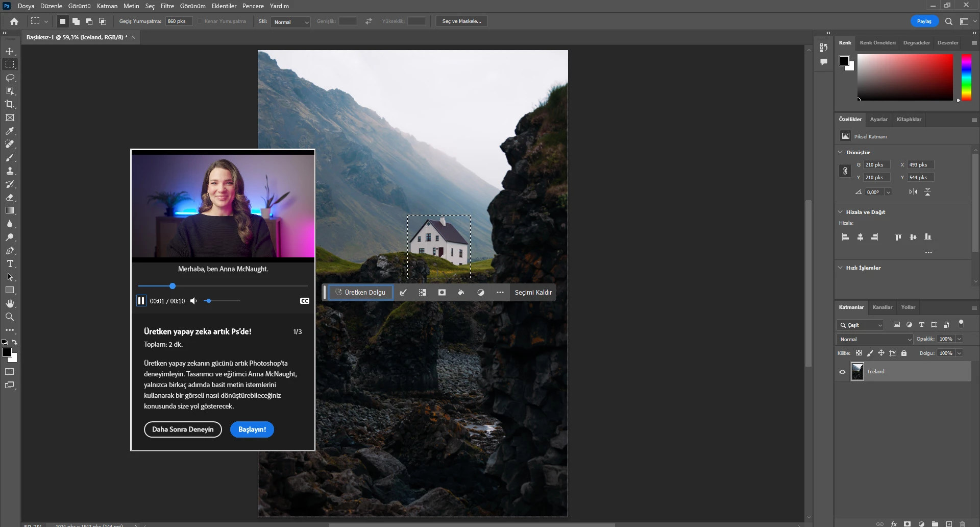Open the rotation angle dropdown
Screen dimensions: 980x527
(x=888, y=193)
